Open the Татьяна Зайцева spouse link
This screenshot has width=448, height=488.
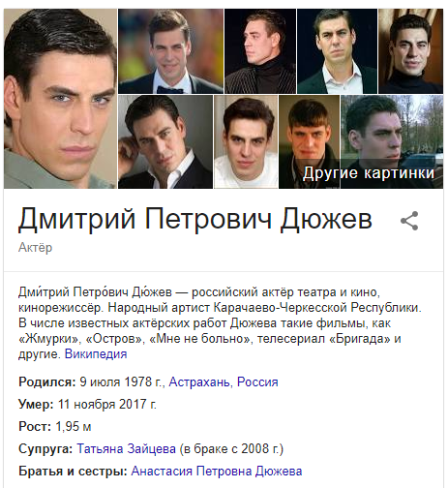tap(126, 448)
